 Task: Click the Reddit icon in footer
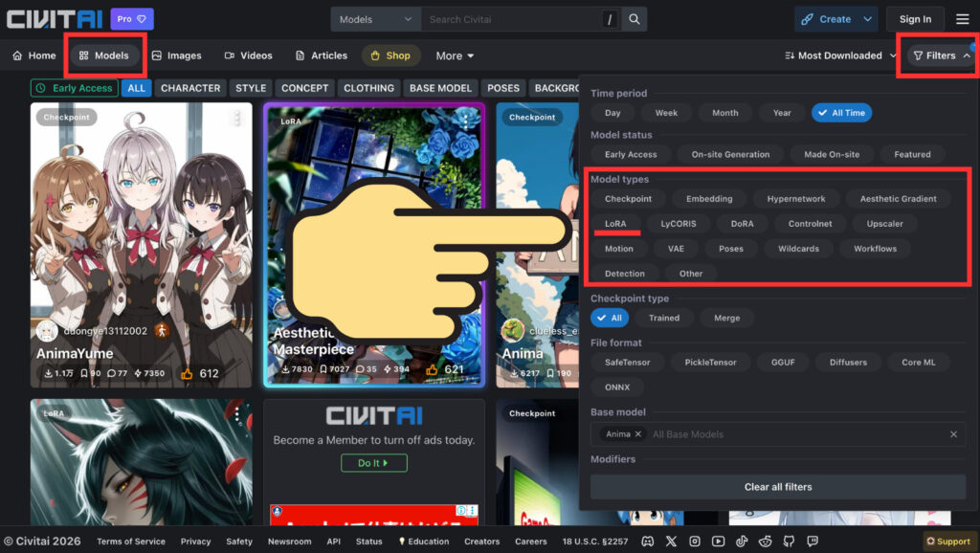[765, 542]
